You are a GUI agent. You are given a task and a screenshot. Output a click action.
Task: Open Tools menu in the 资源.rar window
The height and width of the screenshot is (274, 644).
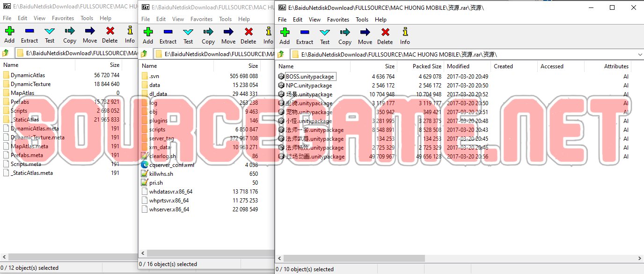pyautogui.click(x=362, y=20)
